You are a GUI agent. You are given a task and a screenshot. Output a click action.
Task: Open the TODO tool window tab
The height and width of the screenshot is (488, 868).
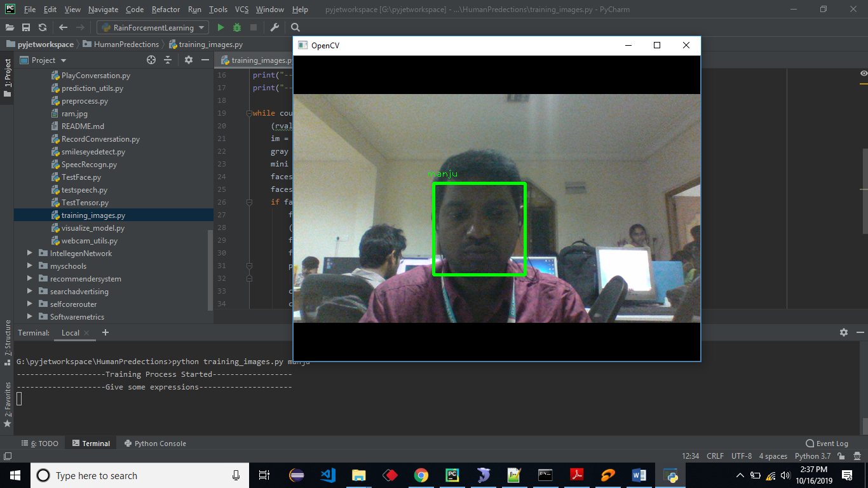39,444
